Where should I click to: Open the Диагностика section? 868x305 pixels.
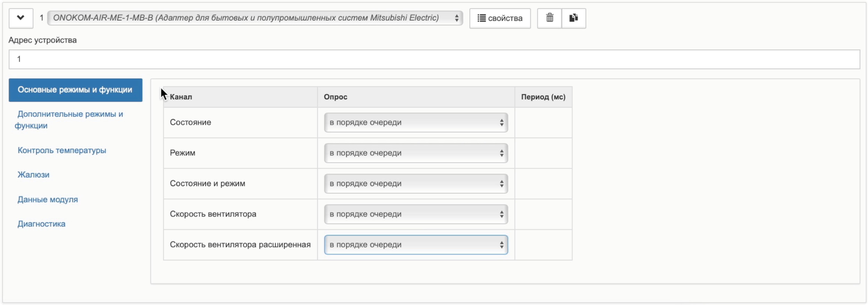(42, 224)
